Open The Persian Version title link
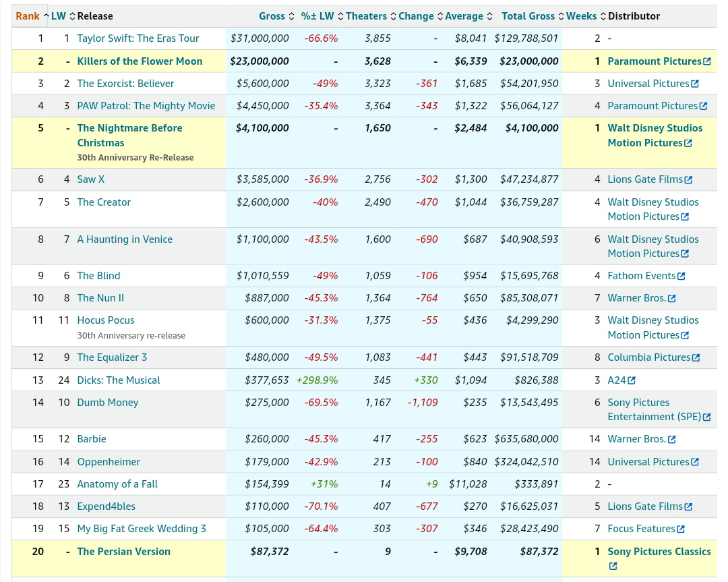Image resolution: width=728 pixels, height=582 pixels. coord(123,552)
